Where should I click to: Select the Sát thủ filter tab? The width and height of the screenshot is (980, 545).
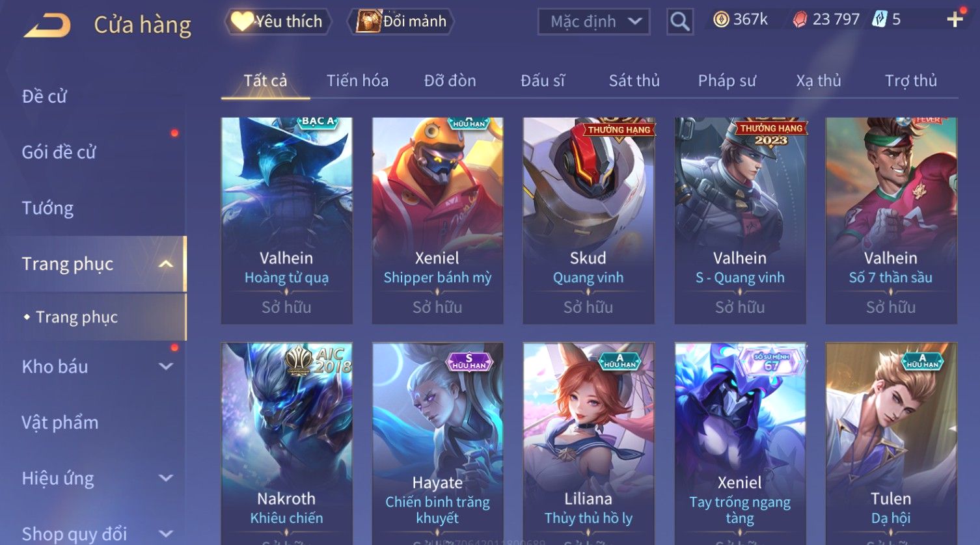634,81
